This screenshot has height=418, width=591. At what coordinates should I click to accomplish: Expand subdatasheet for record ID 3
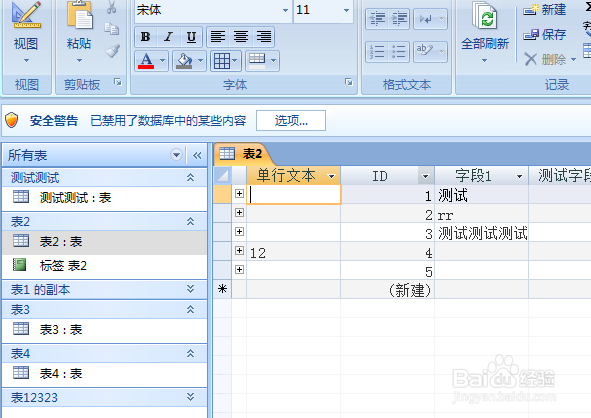pos(239,231)
